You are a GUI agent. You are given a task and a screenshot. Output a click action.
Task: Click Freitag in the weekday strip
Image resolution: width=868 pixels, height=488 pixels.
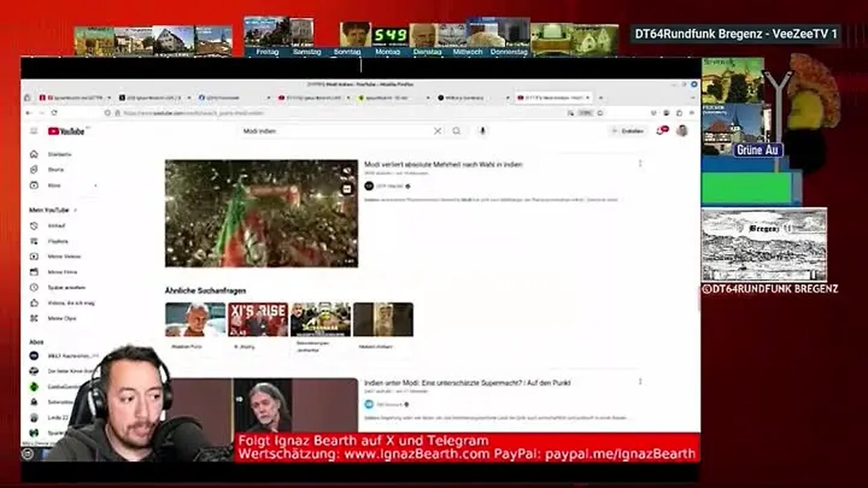pos(267,52)
